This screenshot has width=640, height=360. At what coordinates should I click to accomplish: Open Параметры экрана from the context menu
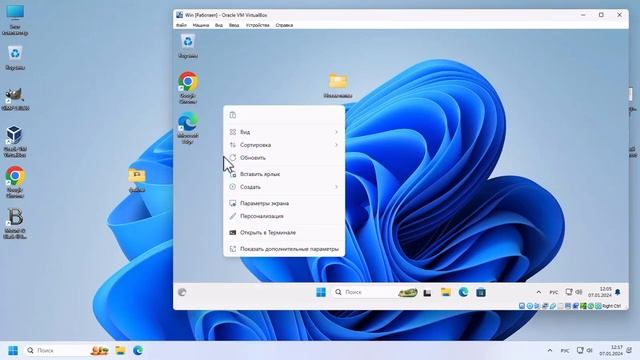tap(284, 203)
